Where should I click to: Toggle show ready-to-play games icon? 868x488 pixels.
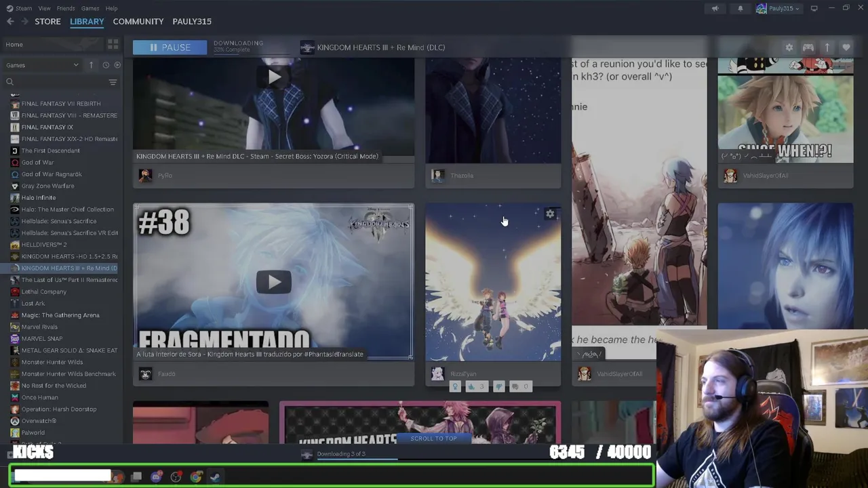117,65
